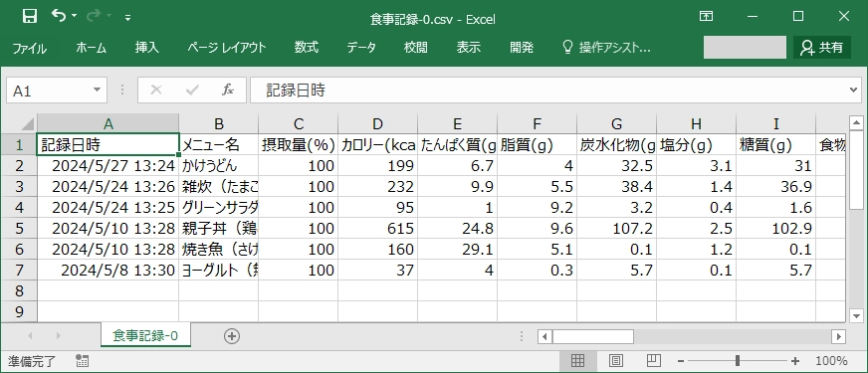Click vertical scrollbar up arrow

click(x=856, y=122)
